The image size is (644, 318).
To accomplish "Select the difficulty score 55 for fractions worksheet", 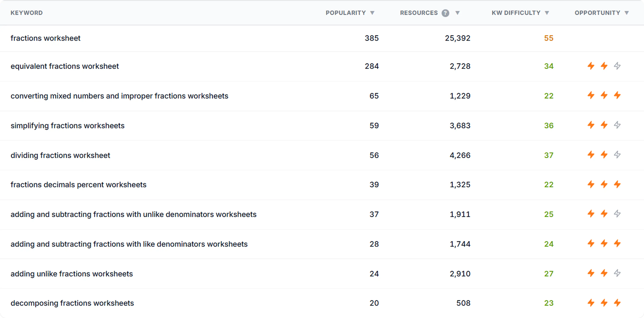I will coord(549,38).
